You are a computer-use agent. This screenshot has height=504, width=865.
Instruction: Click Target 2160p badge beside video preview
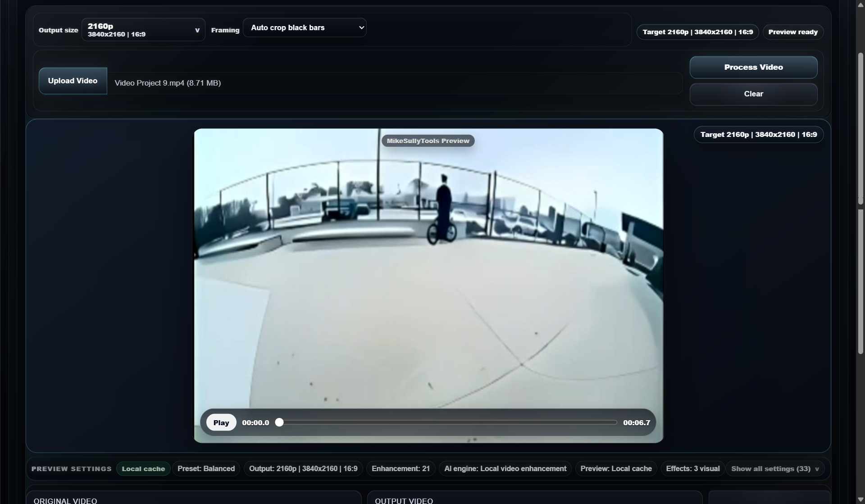point(758,134)
